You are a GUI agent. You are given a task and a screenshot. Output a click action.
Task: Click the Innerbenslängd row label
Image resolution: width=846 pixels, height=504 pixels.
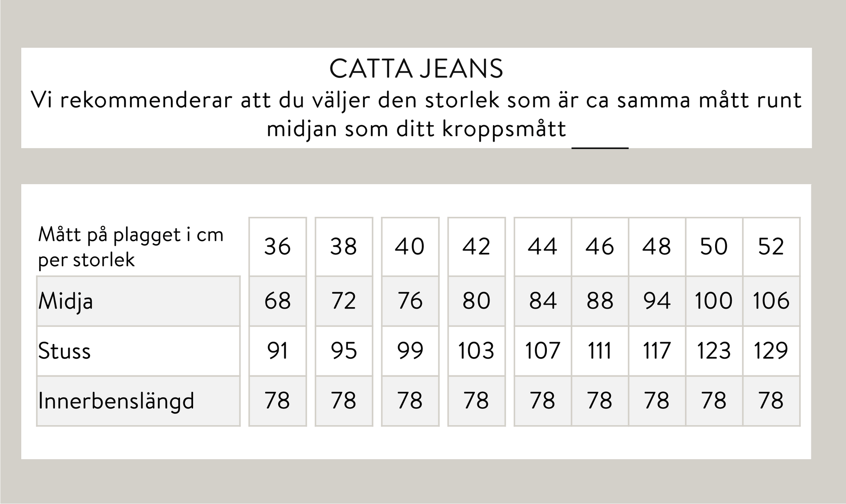pos(116,401)
